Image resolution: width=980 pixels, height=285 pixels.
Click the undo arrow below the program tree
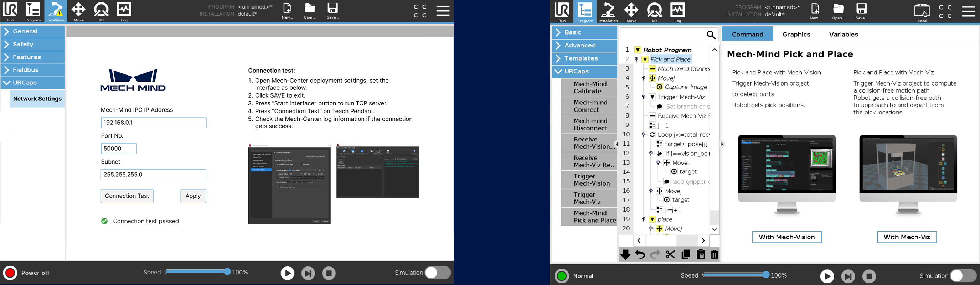pyautogui.click(x=640, y=255)
